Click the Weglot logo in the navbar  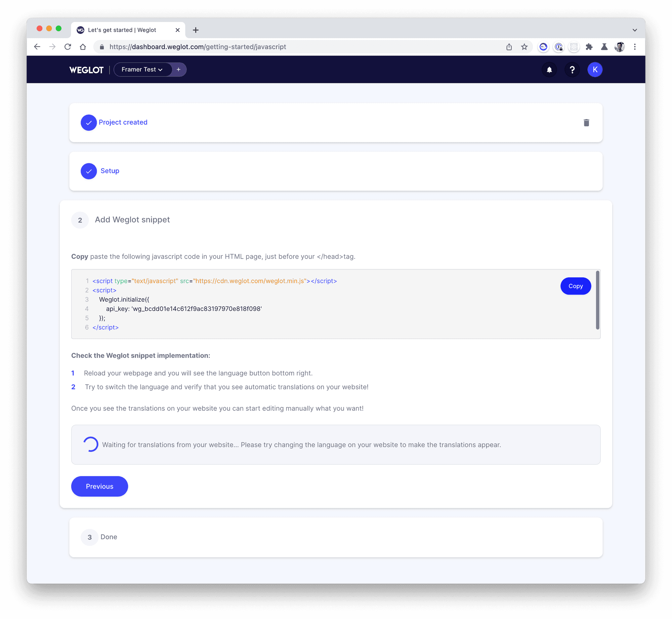pyautogui.click(x=87, y=70)
